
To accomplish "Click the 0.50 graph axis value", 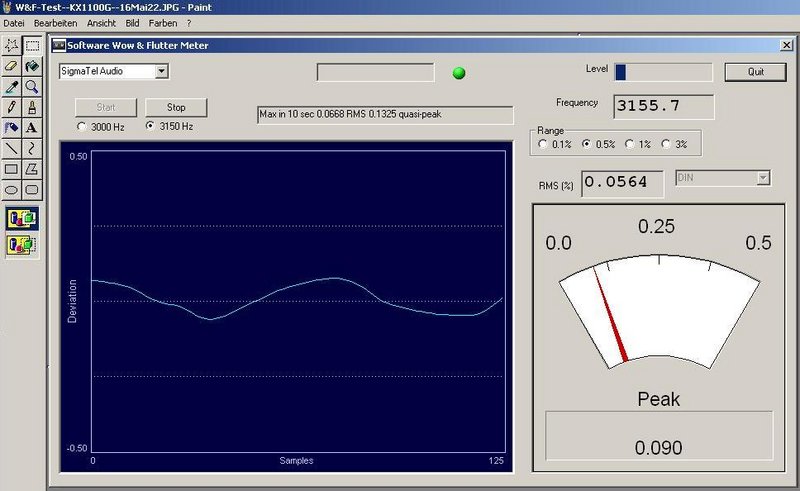I will [78, 156].
